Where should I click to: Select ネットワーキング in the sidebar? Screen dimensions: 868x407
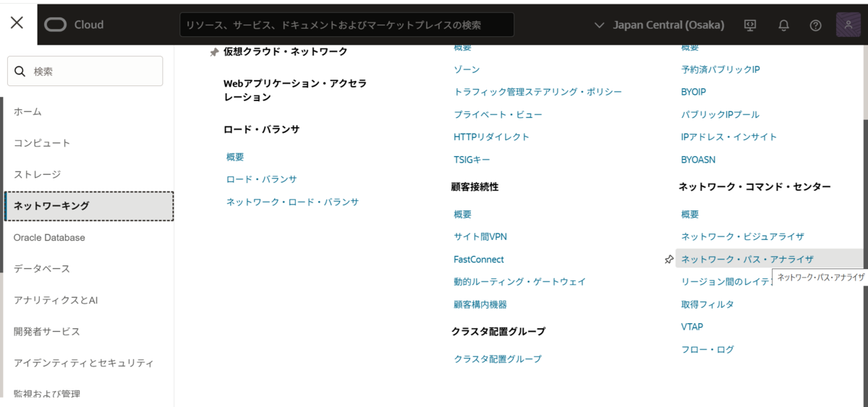coord(88,206)
